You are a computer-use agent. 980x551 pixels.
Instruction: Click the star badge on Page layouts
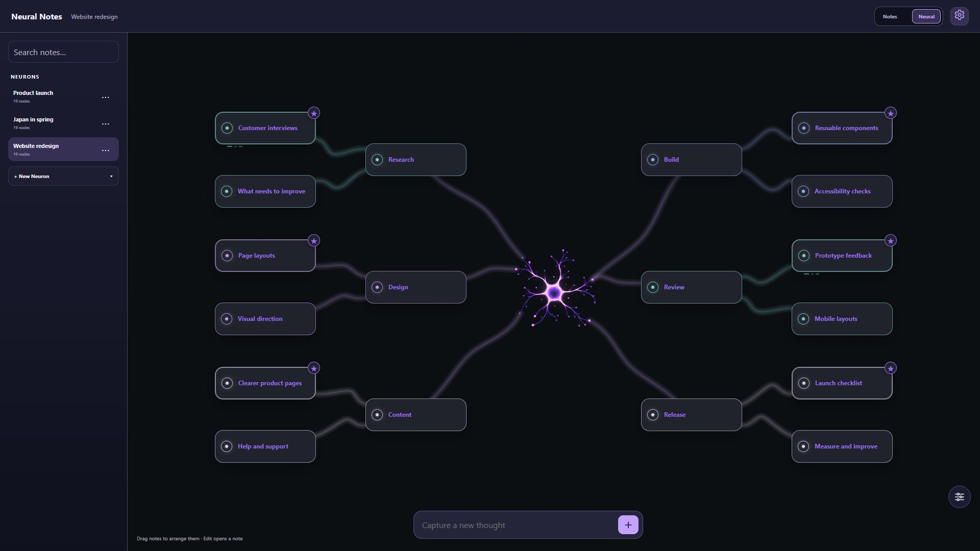(x=314, y=241)
